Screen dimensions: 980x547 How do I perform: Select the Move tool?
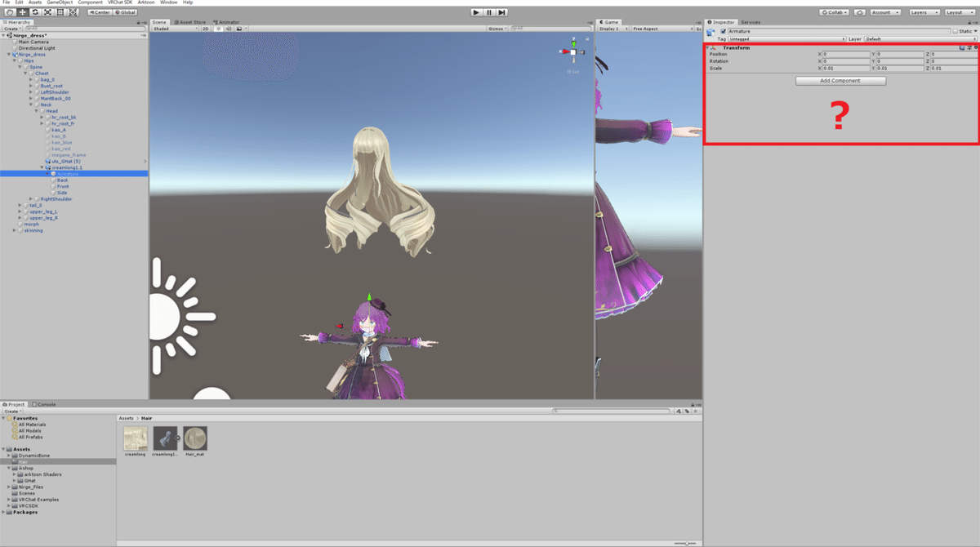coord(22,12)
